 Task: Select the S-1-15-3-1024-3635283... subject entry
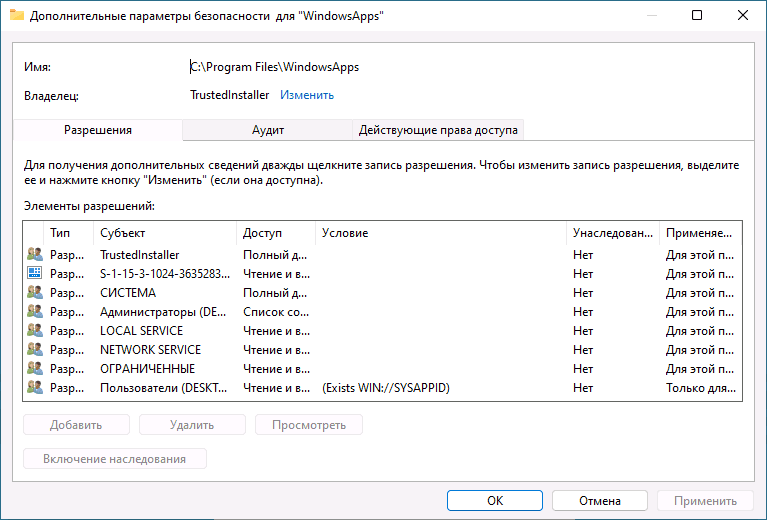pos(165,274)
